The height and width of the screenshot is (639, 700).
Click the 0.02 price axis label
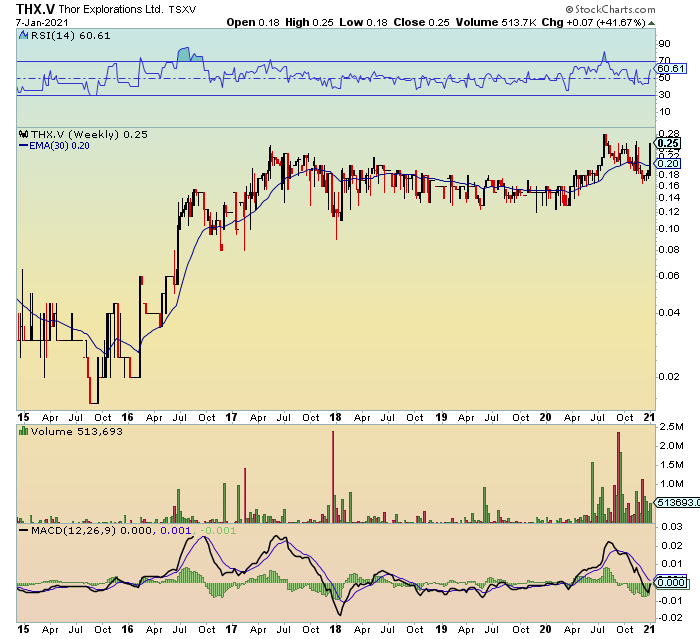coord(669,376)
